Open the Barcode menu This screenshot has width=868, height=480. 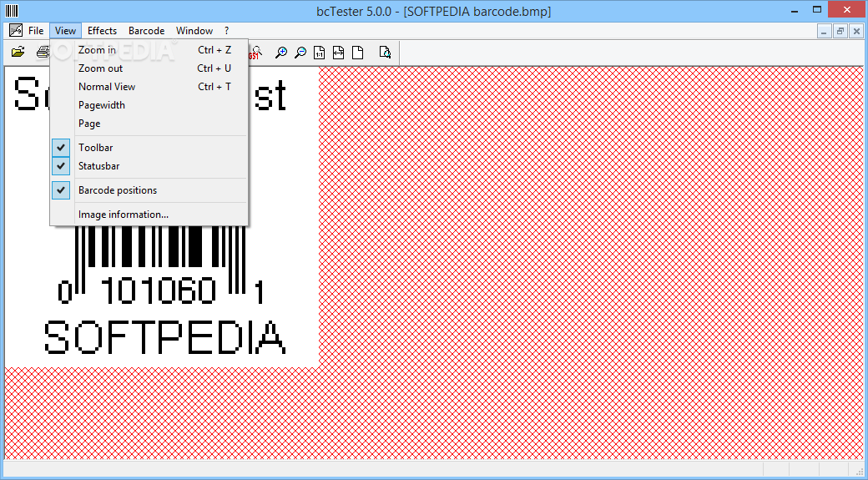point(147,30)
